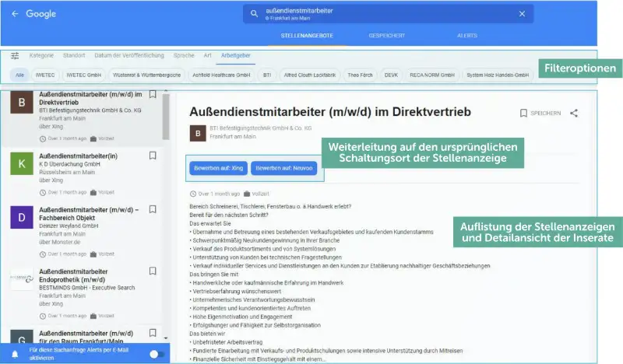Select the Kategorie filter tab
This screenshot has height=364, width=623.
(41, 55)
